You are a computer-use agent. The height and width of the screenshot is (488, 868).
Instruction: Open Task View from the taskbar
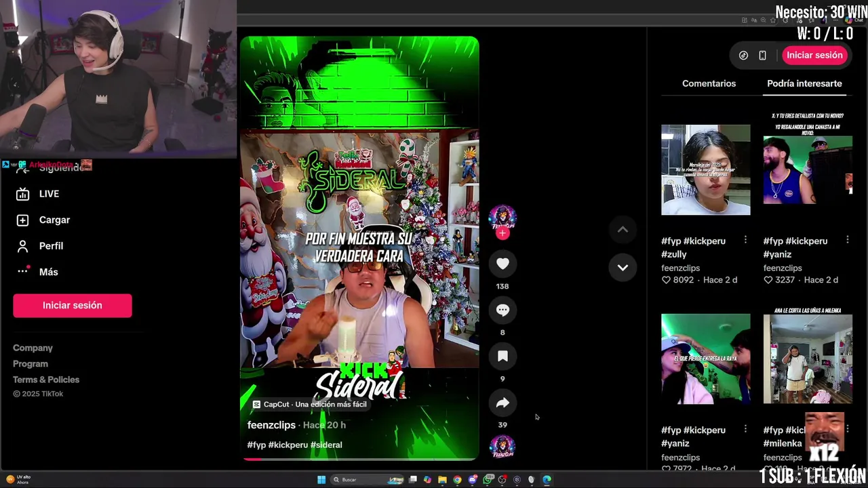[412, 480]
